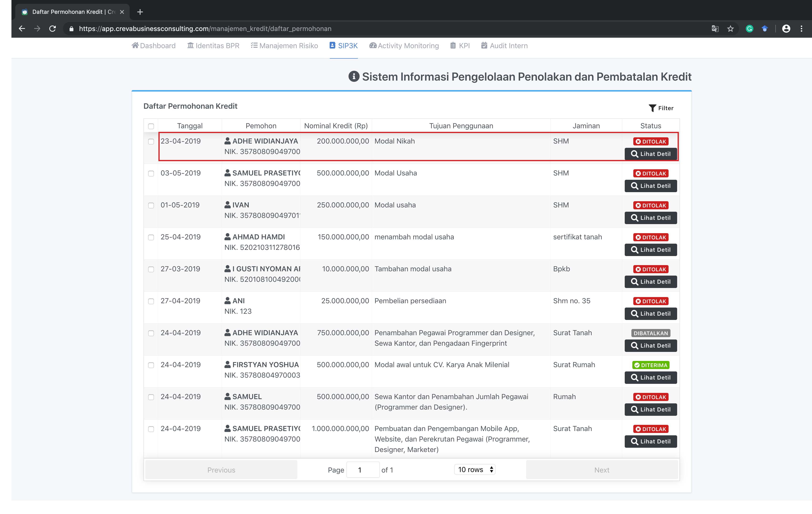
Task: Open the Grammarly extension icon
Action: pos(749,29)
